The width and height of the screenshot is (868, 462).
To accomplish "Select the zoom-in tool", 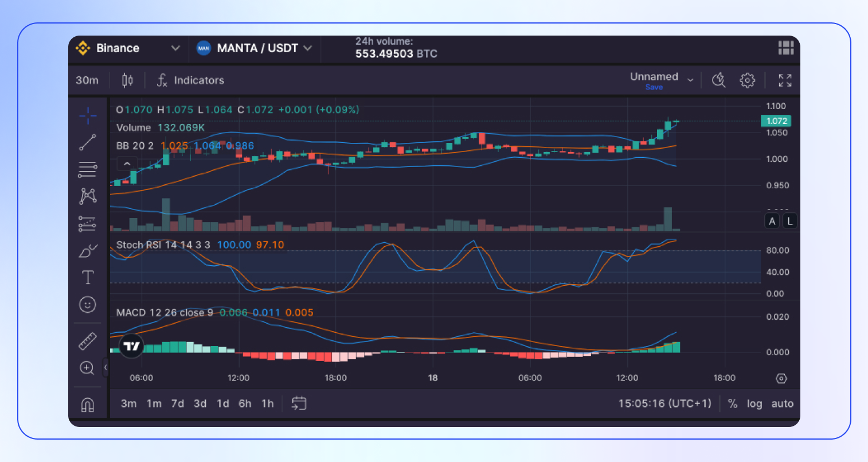I will click(87, 368).
